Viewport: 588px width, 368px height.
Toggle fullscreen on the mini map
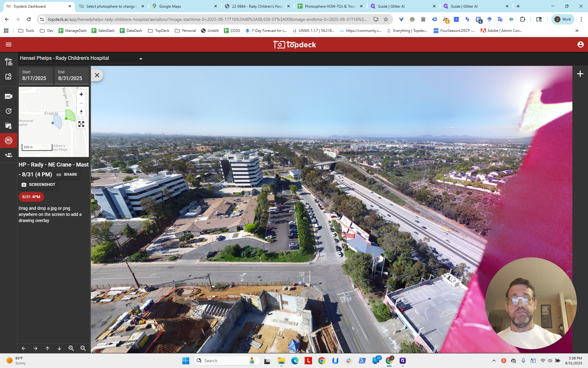coord(81,124)
